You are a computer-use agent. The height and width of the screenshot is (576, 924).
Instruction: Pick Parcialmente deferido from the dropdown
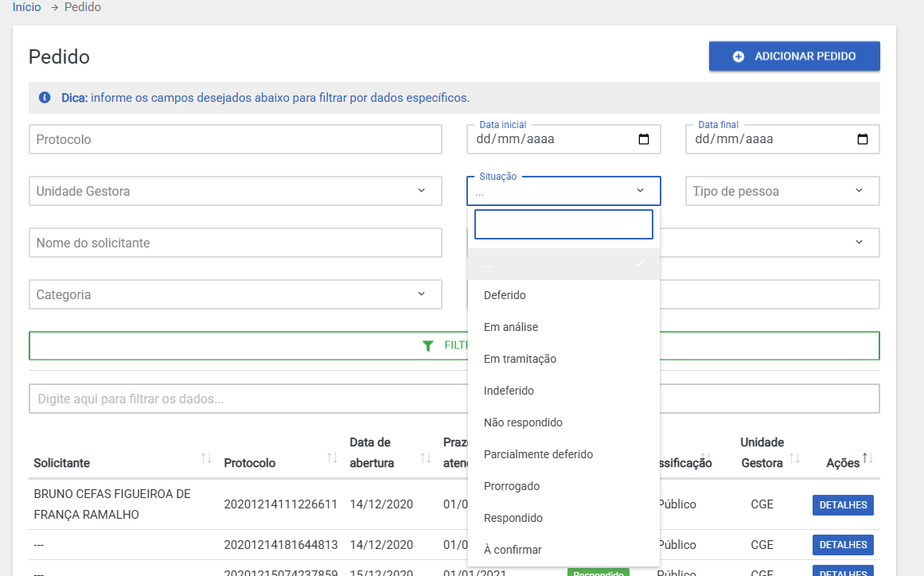538,454
